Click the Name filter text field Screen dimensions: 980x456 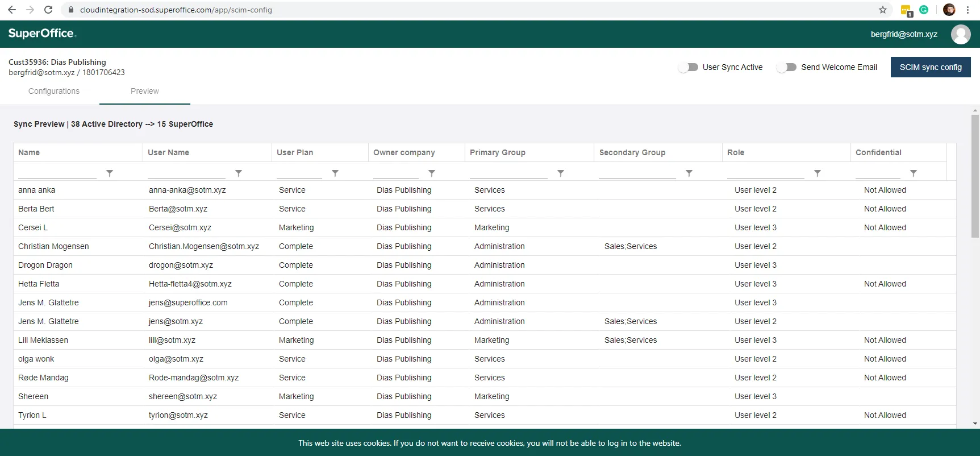coord(57,173)
